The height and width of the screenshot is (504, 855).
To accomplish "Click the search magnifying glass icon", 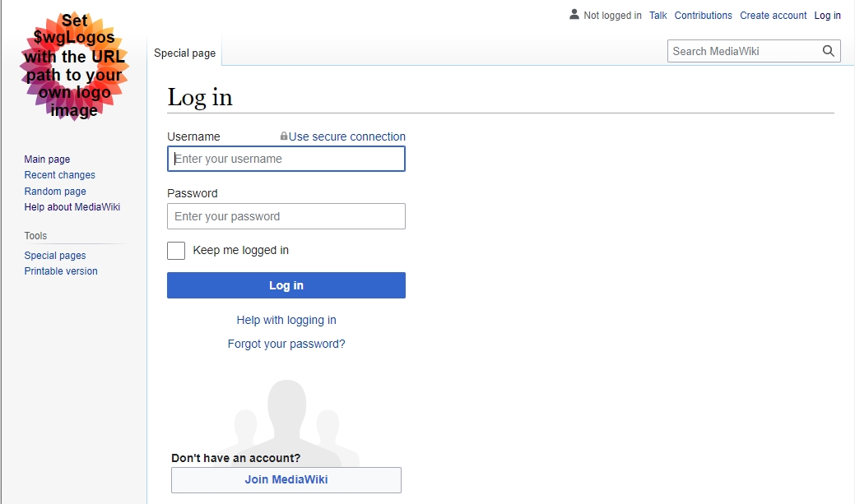I will 828,51.
